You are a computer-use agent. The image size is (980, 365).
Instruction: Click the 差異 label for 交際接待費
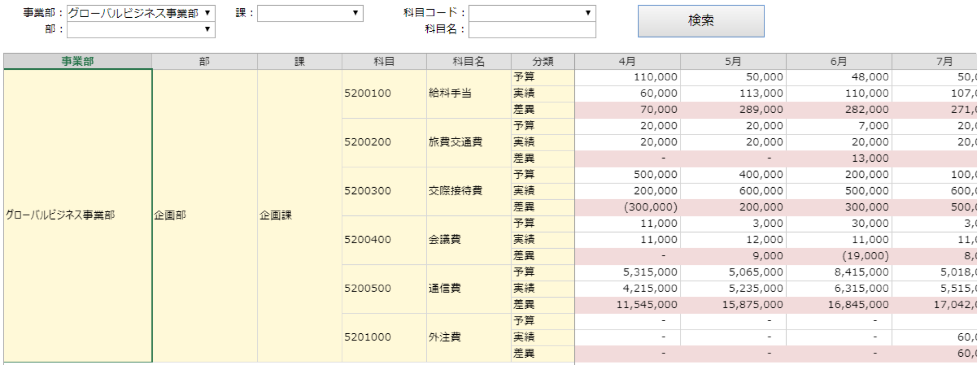pos(543,207)
